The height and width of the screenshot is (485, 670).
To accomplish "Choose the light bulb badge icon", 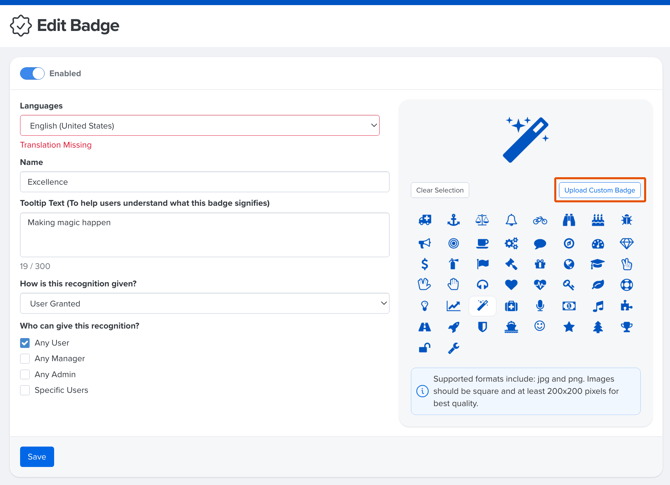I will click(x=424, y=306).
